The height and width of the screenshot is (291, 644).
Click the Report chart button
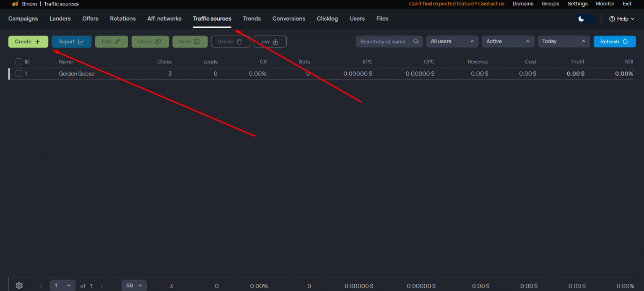pyautogui.click(x=71, y=42)
